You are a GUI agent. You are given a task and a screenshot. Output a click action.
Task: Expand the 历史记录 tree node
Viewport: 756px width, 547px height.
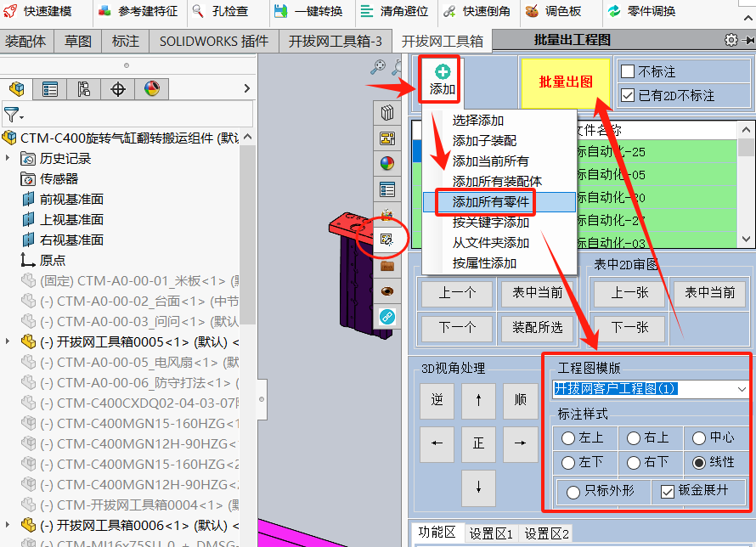point(8,158)
